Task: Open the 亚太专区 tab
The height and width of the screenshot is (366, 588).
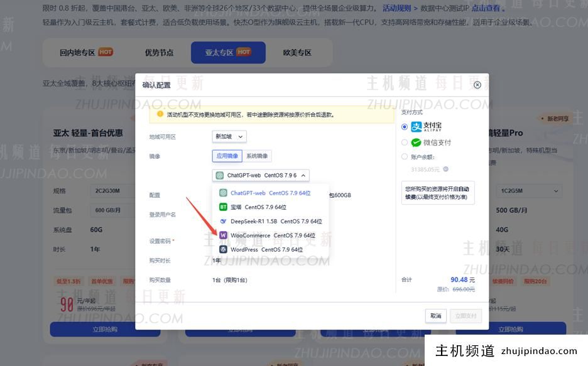Action: 228,53
